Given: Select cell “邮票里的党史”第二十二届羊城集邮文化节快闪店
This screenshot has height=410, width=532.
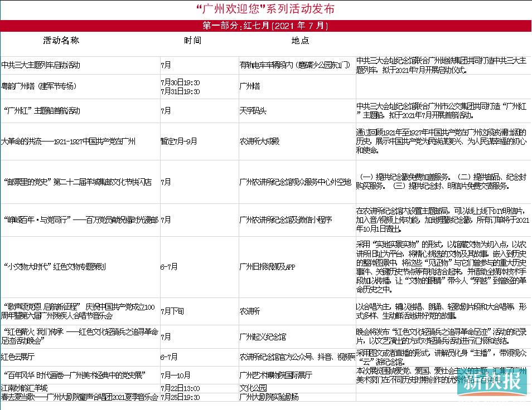Looking at the screenshot, I should point(78,182).
